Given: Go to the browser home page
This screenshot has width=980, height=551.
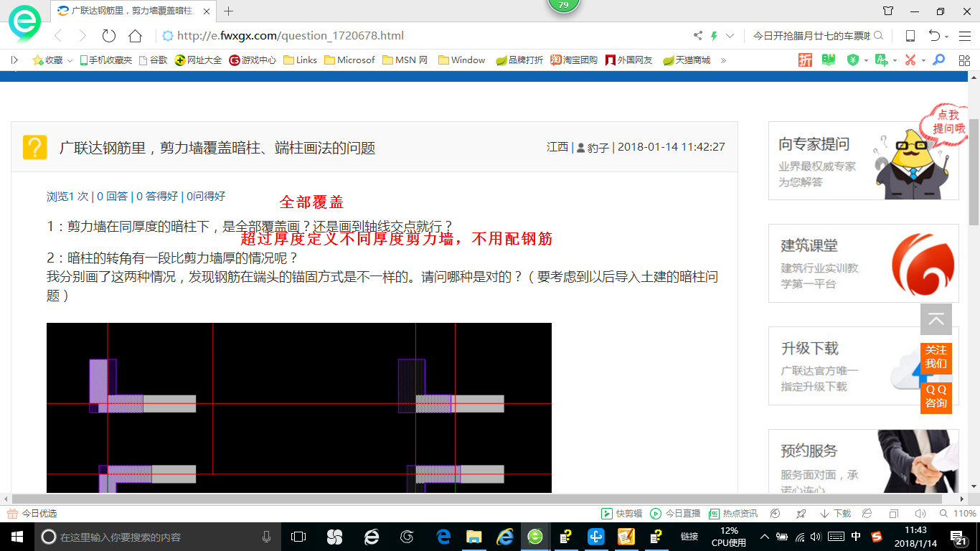Looking at the screenshot, I should point(135,36).
